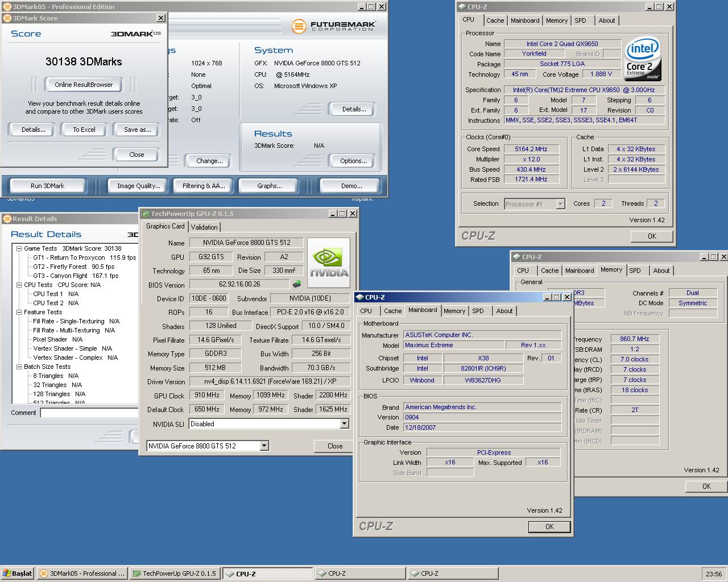Click Close in the 3DMark Score dialog
The width and height of the screenshot is (728, 582).
(136, 155)
